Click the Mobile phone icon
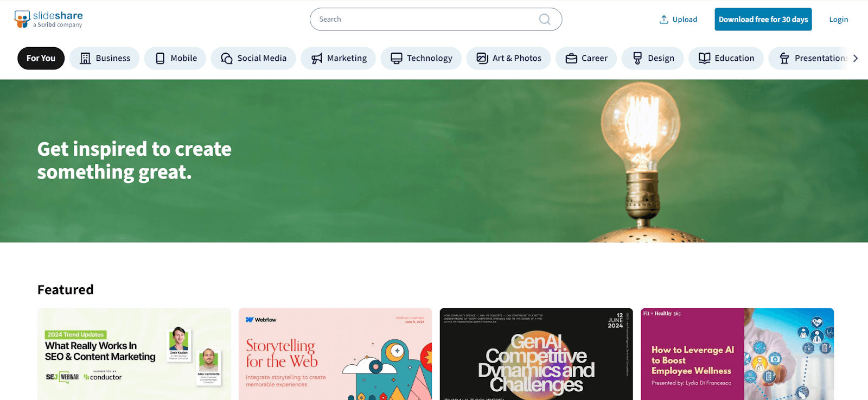 click(x=160, y=58)
